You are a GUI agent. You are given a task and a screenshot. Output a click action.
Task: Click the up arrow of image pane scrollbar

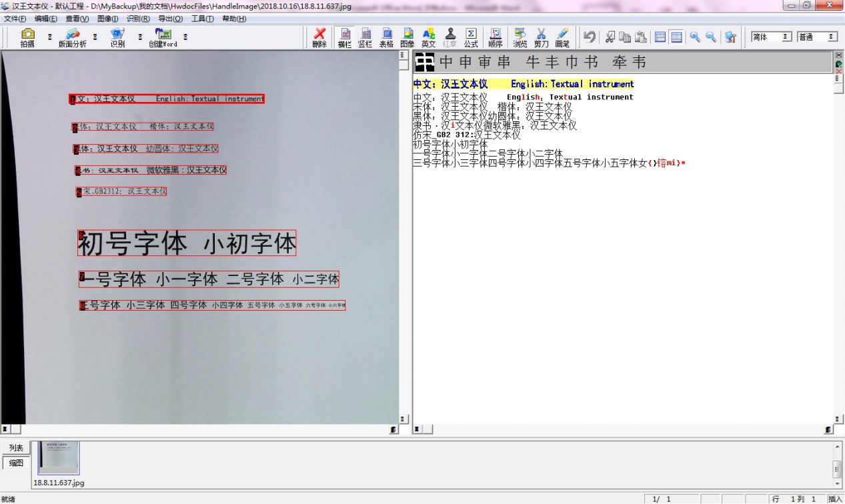coord(403,56)
